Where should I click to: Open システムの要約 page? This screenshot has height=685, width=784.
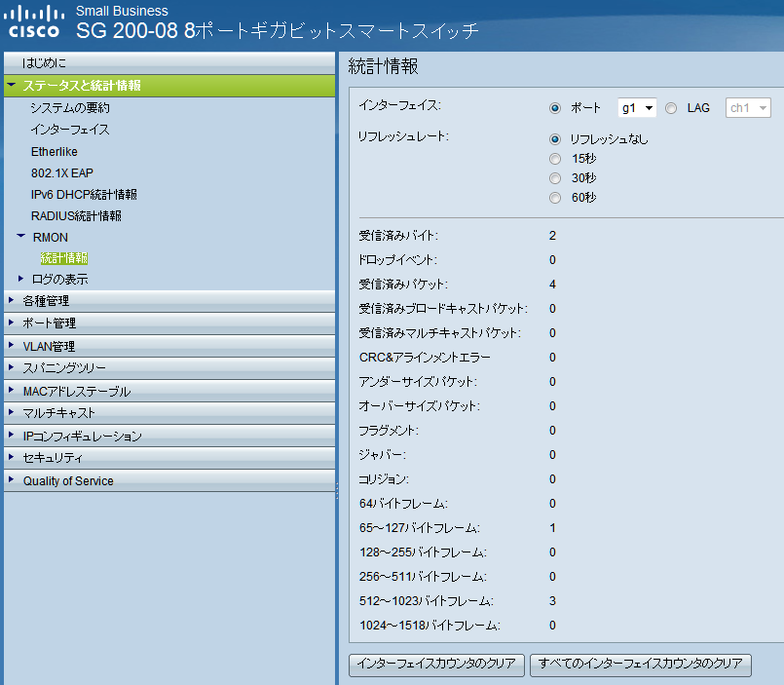click(x=70, y=107)
